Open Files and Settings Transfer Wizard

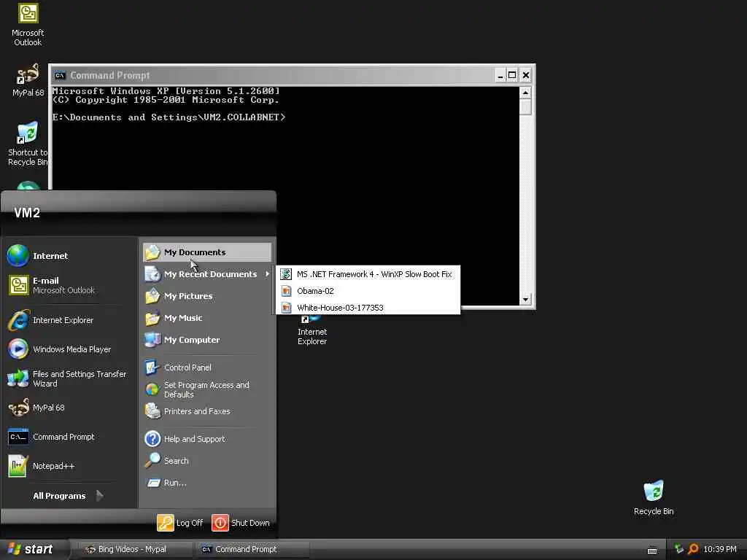(69, 378)
